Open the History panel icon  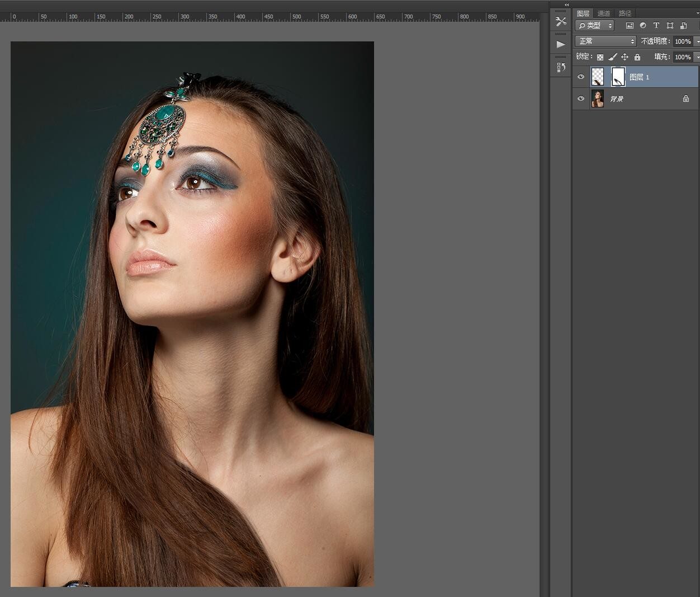click(561, 67)
